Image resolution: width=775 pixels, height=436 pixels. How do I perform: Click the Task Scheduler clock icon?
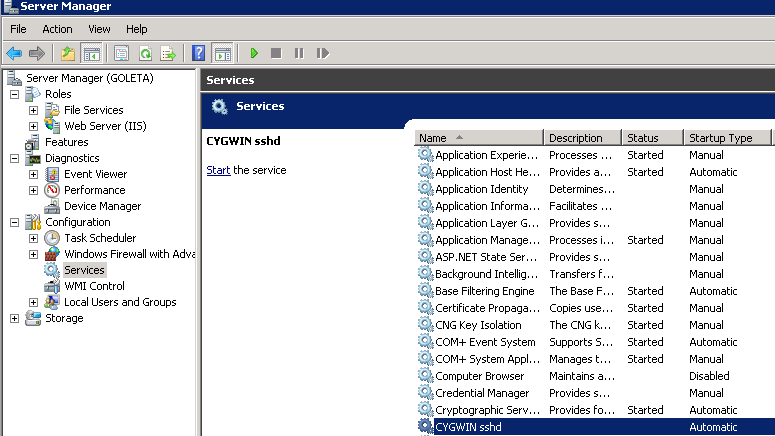pos(52,238)
